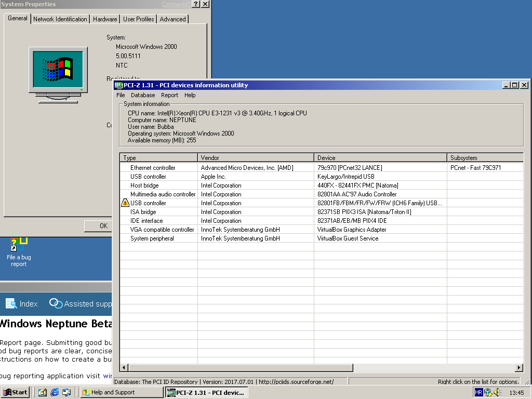This screenshot has height=399, width=532.
Task: Open the Report menu in PCI-Z
Action: (x=169, y=95)
